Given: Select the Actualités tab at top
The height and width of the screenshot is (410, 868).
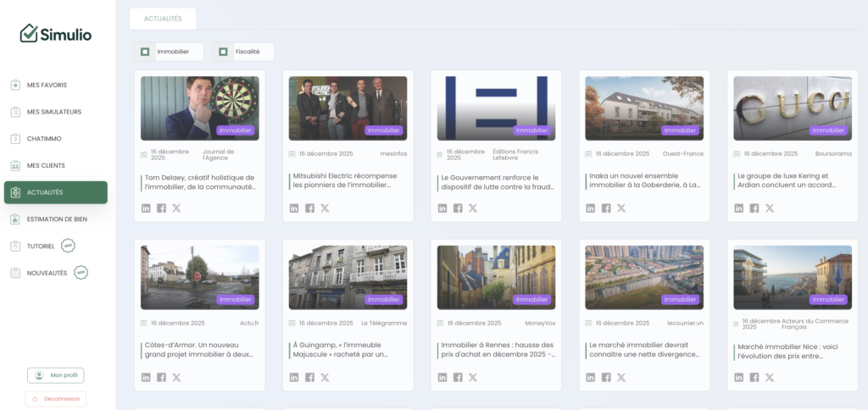Looking at the screenshot, I should click(163, 19).
